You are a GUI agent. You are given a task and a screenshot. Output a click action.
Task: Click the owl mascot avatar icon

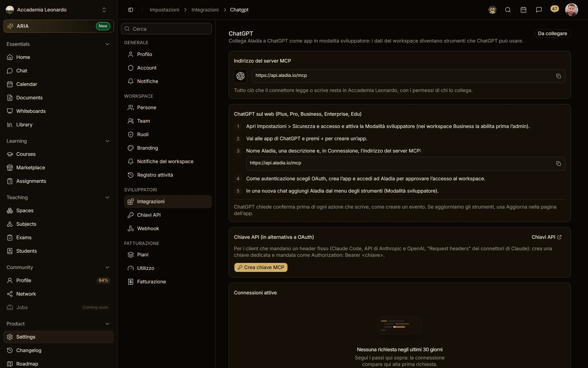tap(492, 10)
